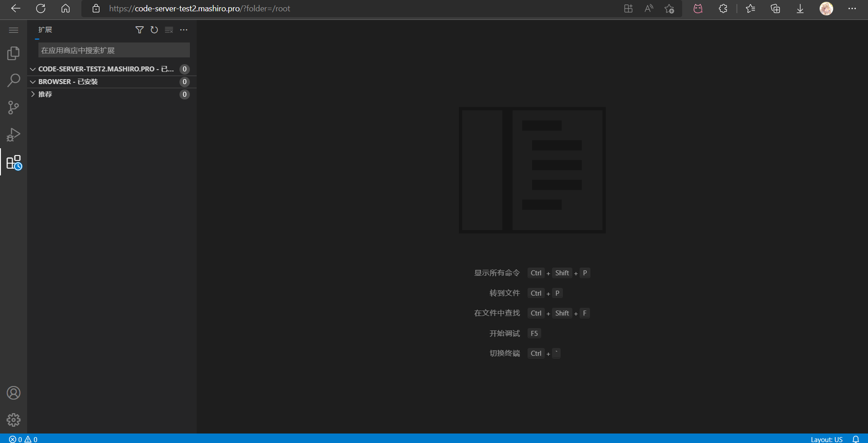
Task: Open the application hamburger menu
Action: pyautogui.click(x=14, y=30)
